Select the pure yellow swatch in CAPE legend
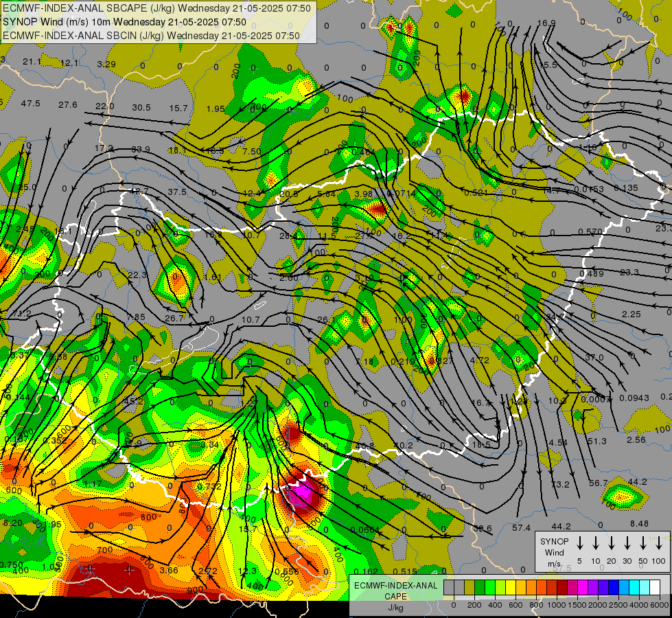 coord(511,588)
